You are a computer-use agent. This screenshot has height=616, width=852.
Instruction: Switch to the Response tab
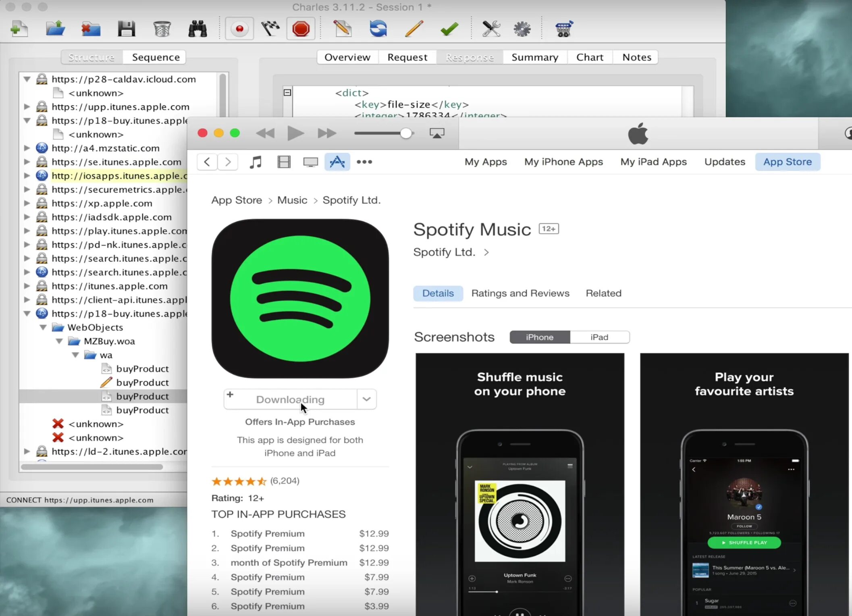470,57
